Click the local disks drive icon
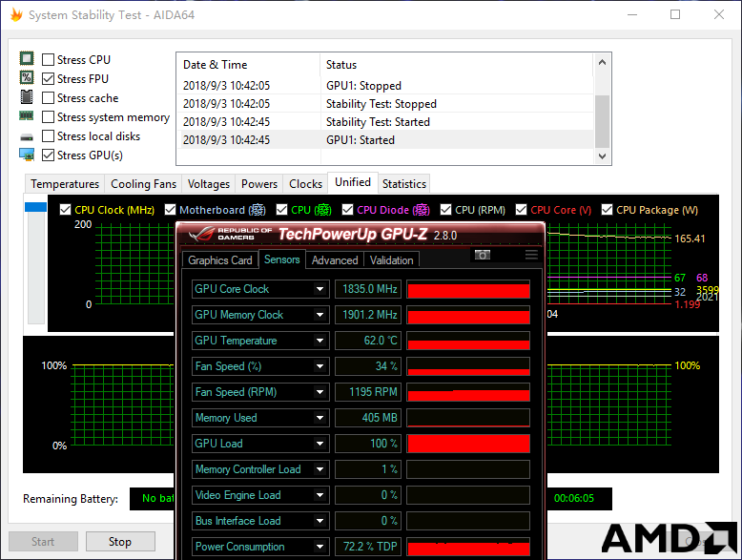Viewport: 742px width, 560px height. (x=27, y=137)
